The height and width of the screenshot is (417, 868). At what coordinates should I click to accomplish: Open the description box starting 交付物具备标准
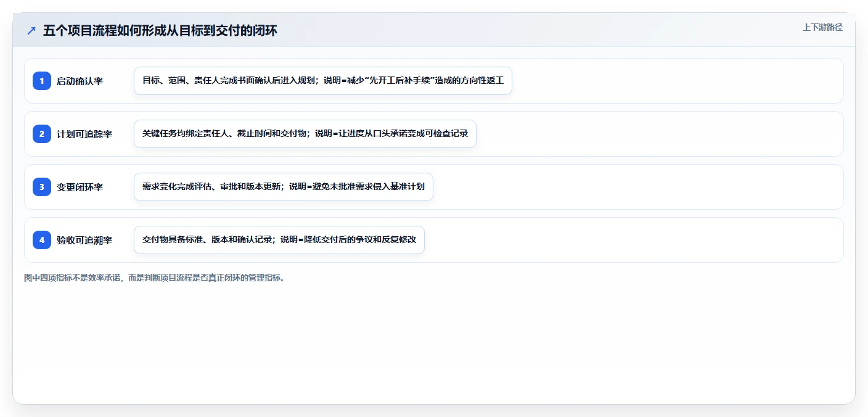click(x=279, y=240)
